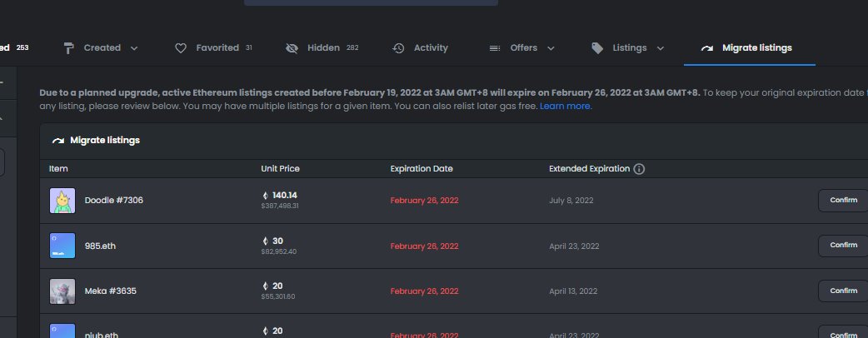
Task: Click the Extended Expiration column header
Action: (590, 169)
